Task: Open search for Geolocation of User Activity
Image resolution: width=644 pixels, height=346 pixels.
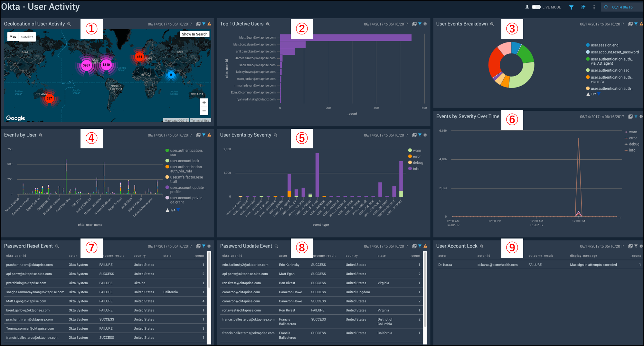Action: tap(69, 24)
